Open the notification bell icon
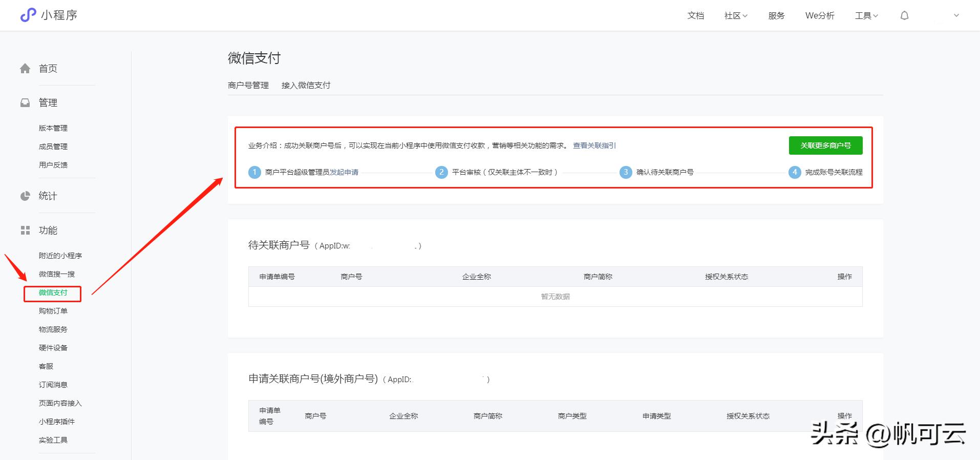Viewport: 980px width, 460px height. coord(904,16)
